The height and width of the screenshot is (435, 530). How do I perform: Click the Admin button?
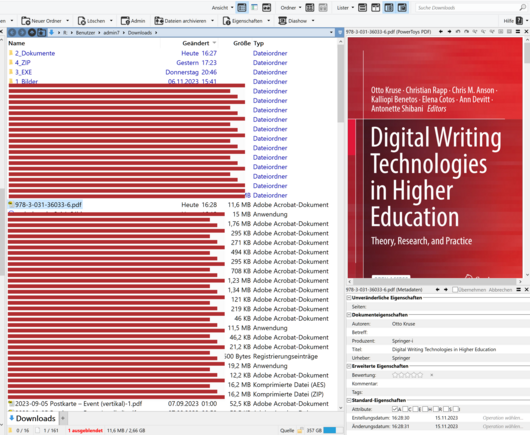click(x=133, y=21)
